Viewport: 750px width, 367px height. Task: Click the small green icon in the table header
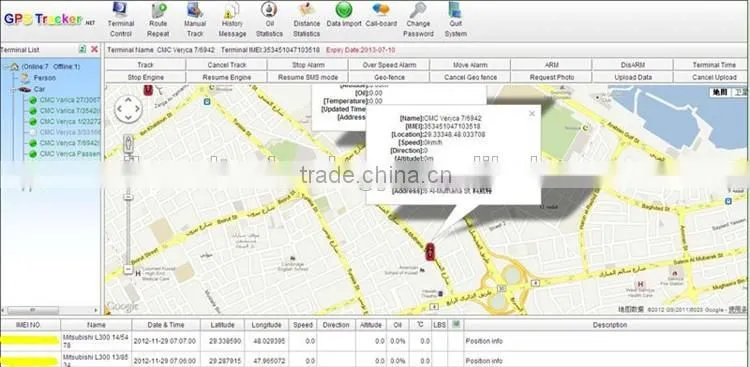click(x=456, y=324)
